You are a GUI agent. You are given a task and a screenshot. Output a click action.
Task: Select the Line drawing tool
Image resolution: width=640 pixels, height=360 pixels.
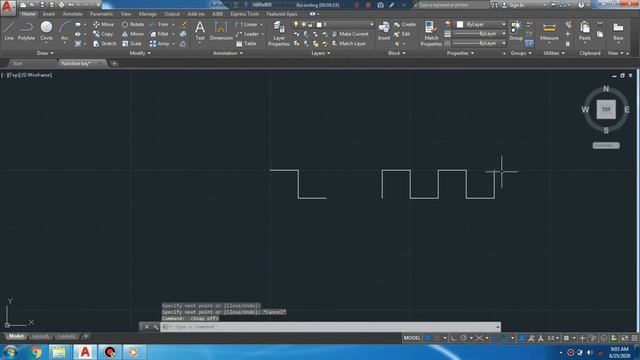point(9,31)
